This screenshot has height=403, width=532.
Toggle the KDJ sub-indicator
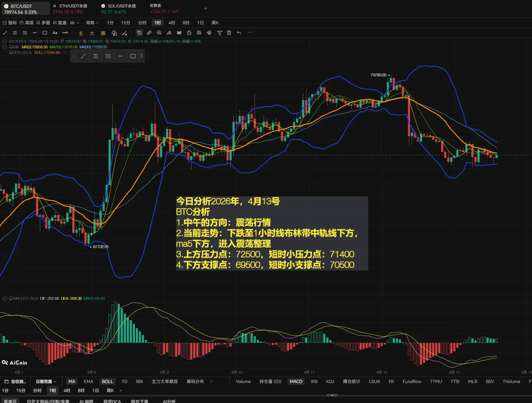point(330,381)
